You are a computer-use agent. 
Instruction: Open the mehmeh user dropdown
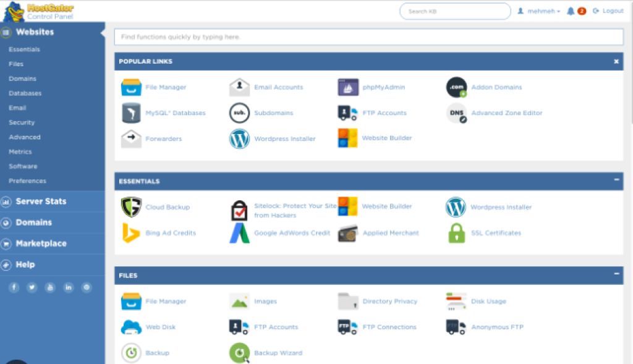(539, 11)
